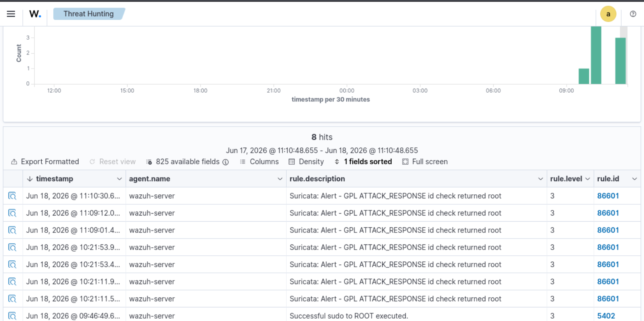Open the user avatar 'a' menu

608,14
